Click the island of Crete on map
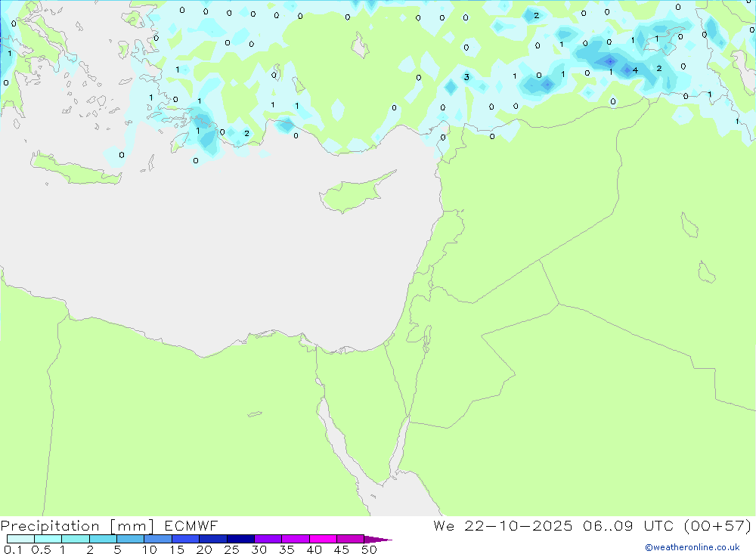The image size is (756, 554). (76, 169)
